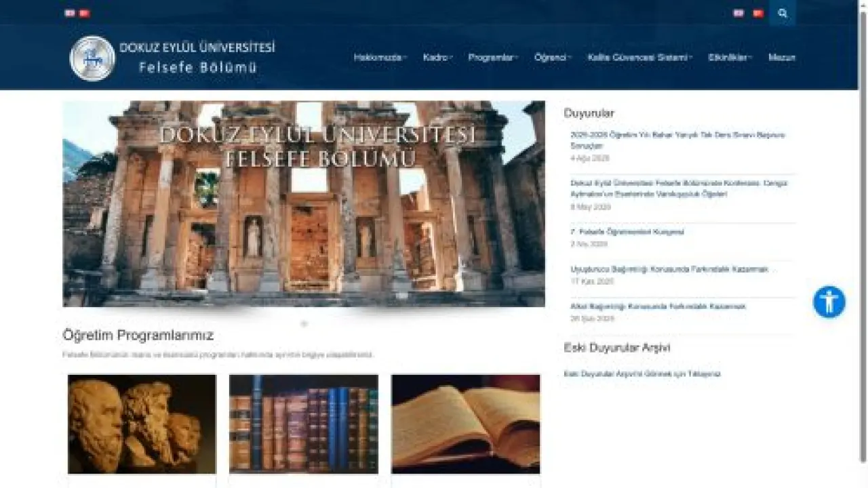Image resolution: width=868 pixels, height=488 pixels.
Task: Expand the Programlar dropdown menu
Action: 493,58
